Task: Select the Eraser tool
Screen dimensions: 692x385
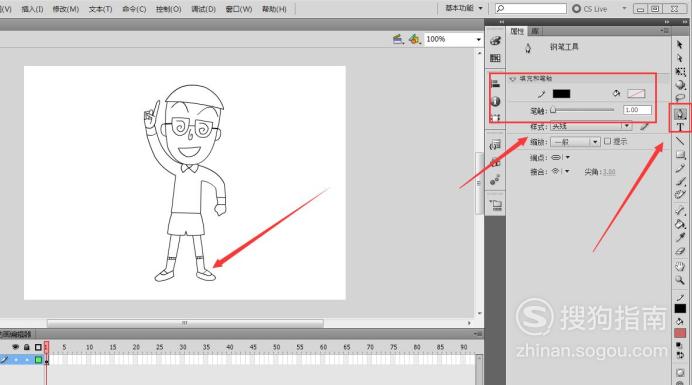Action: pyautogui.click(x=680, y=251)
